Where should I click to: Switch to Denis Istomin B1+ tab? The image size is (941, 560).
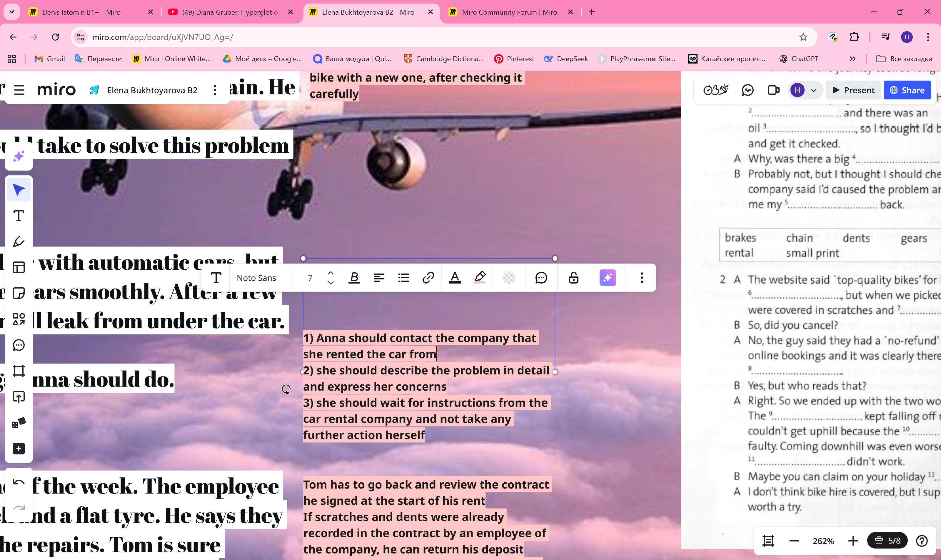(x=81, y=12)
